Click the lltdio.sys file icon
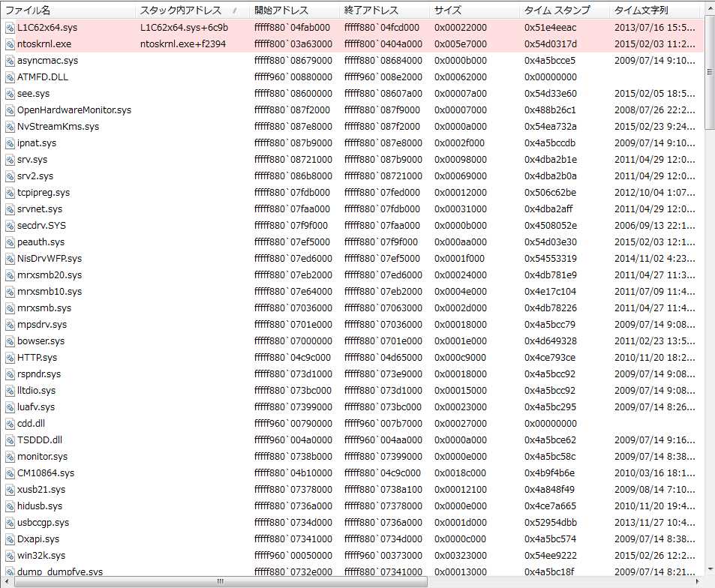 [x=10, y=391]
